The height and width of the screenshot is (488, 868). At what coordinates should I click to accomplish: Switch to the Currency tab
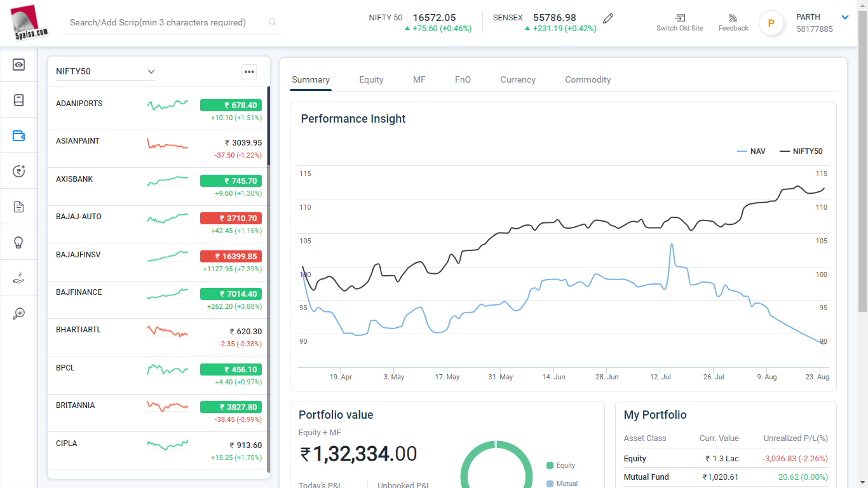[518, 79]
